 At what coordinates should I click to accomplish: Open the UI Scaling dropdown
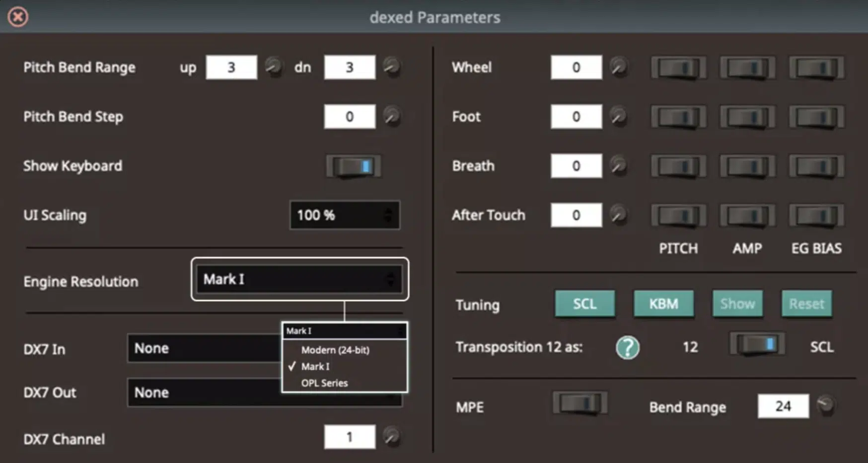tap(345, 215)
